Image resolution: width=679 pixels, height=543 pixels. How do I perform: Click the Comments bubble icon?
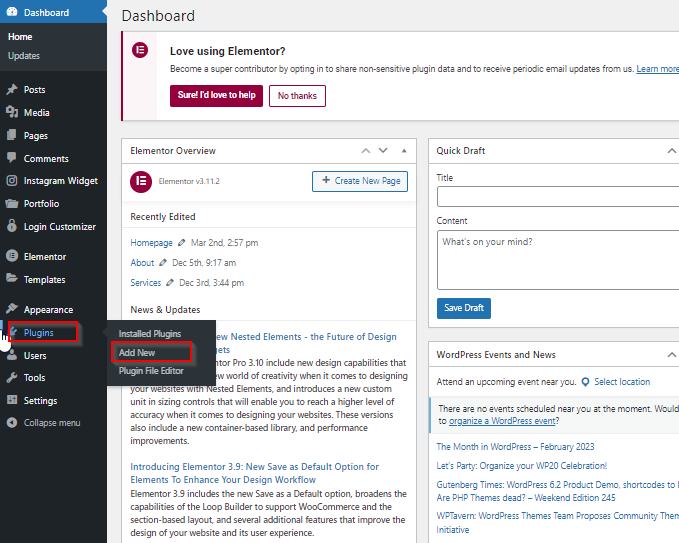[x=12, y=158]
